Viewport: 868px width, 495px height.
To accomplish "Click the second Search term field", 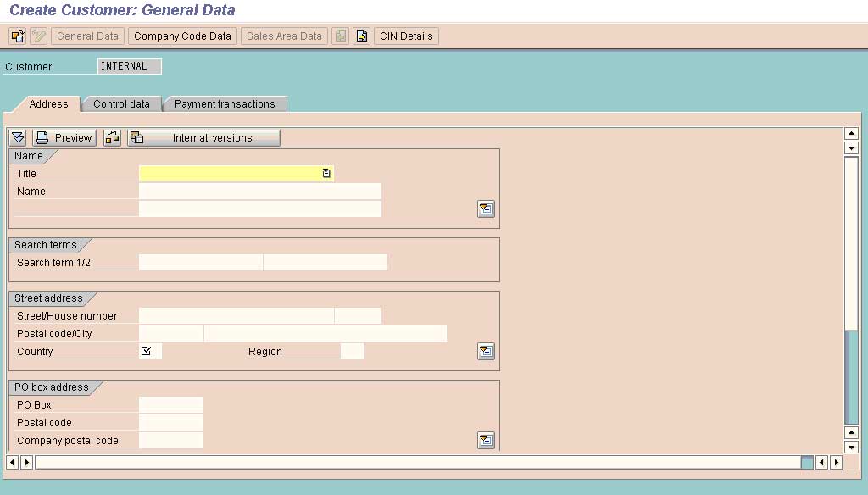I will click(x=325, y=263).
